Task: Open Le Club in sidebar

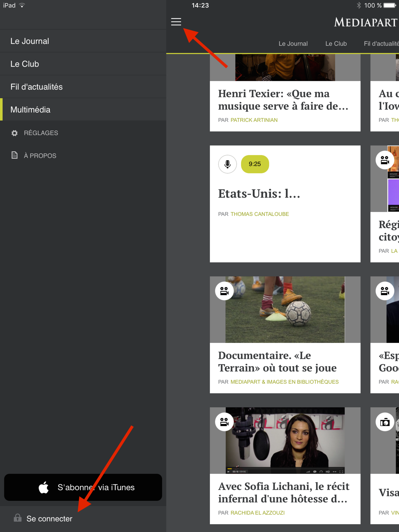Action: (83, 64)
